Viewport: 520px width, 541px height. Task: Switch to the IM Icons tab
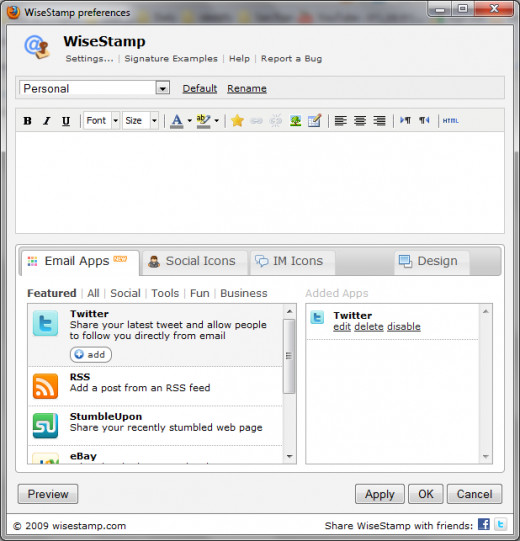click(292, 262)
